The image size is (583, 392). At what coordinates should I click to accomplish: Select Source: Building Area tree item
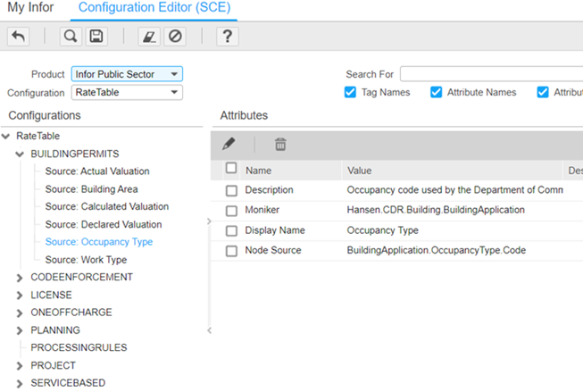pyautogui.click(x=91, y=189)
